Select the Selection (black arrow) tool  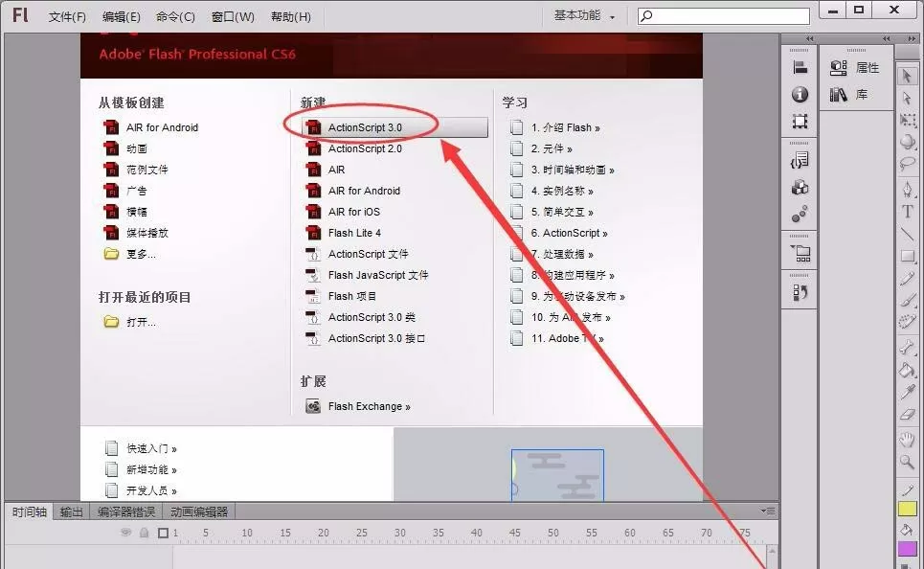point(907,76)
